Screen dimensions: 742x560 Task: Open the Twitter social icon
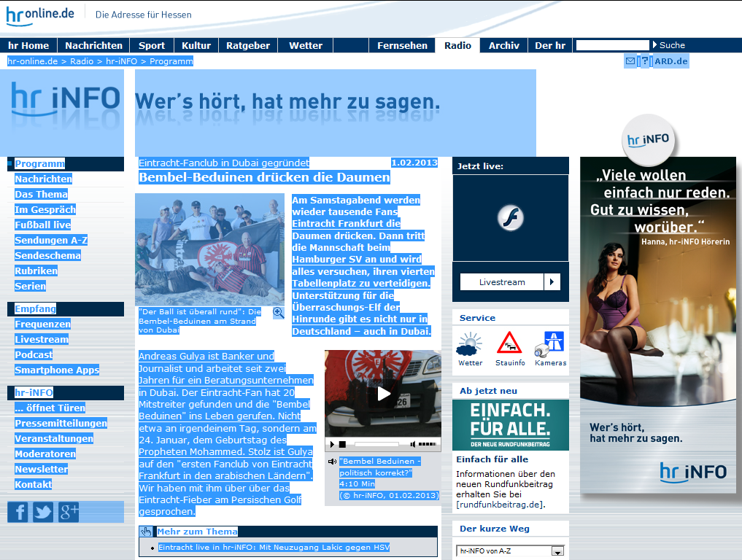[43, 512]
